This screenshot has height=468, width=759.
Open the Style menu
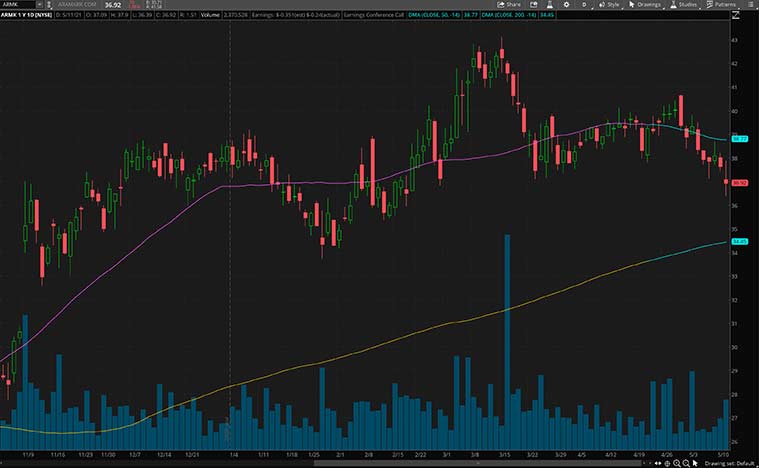tap(608, 5)
